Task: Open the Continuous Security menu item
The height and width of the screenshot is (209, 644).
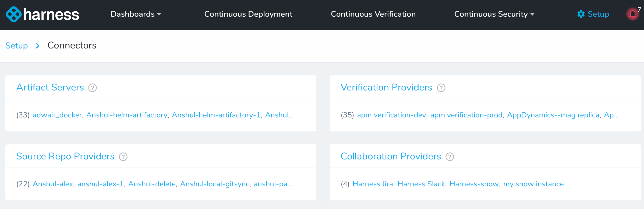Action: (491, 14)
